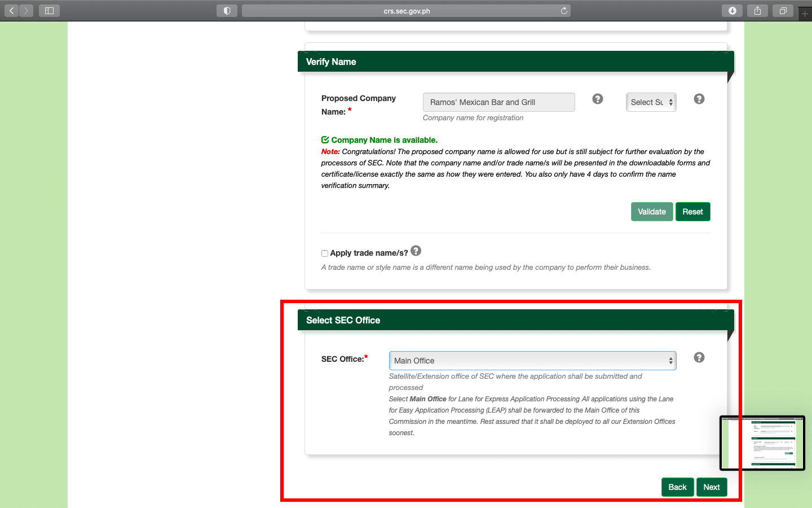Show all tabs overview in Safari
Screen dimensions: 812x508
[783, 11]
